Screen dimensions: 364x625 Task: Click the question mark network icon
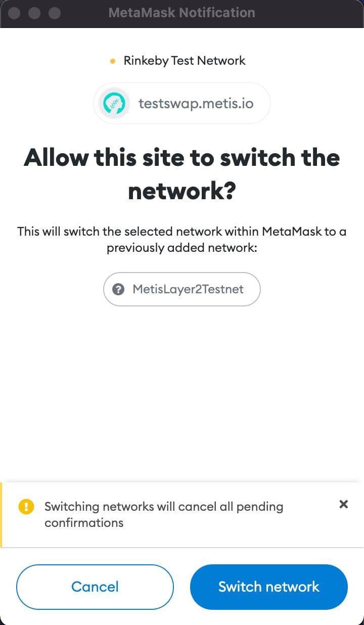pos(118,289)
